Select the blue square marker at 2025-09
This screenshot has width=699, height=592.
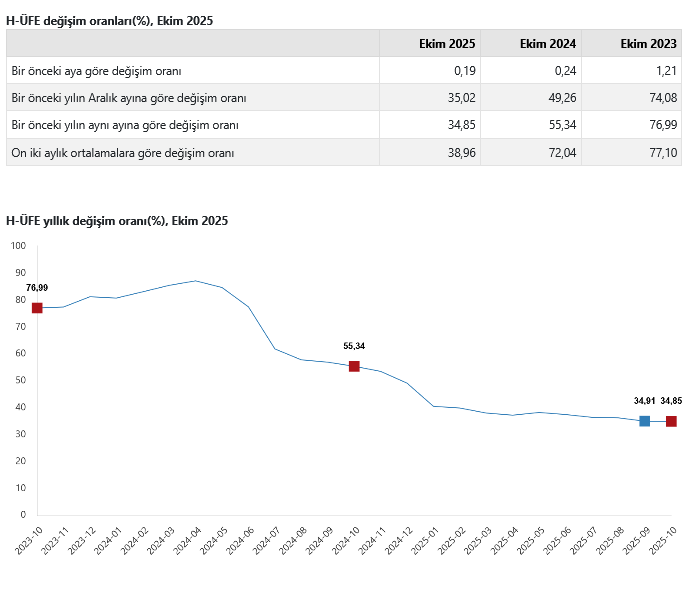644,421
